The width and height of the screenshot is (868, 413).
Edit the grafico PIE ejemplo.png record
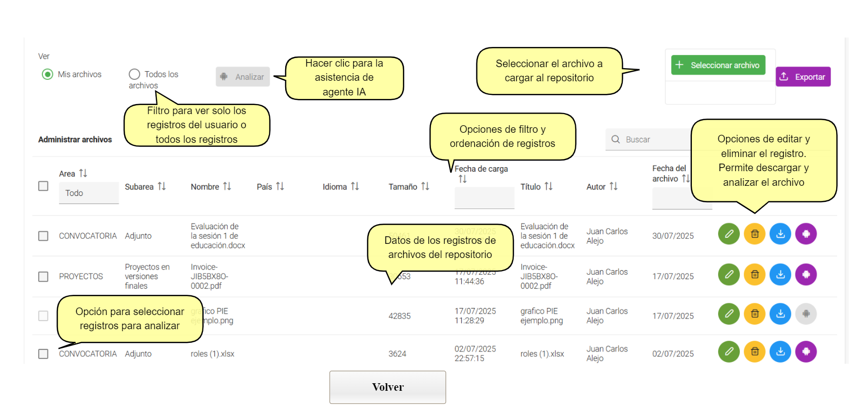(729, 314)
